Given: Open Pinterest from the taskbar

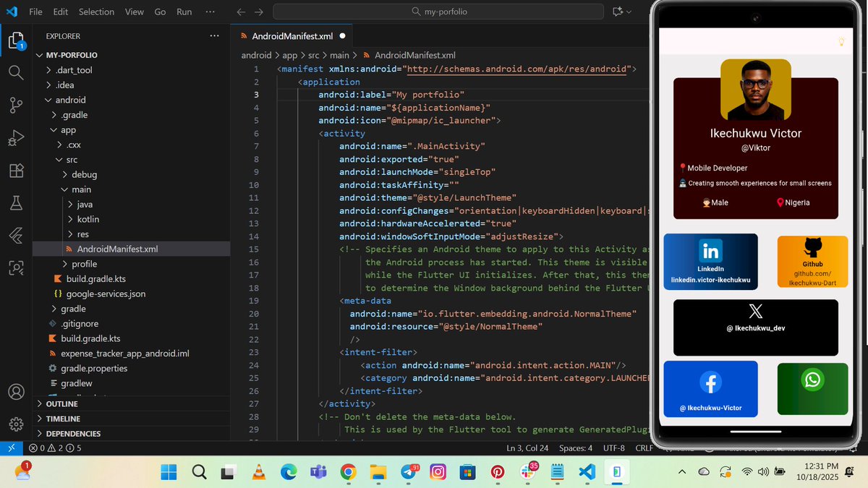Looking at the screenshot, I should (x=498, y=472).
